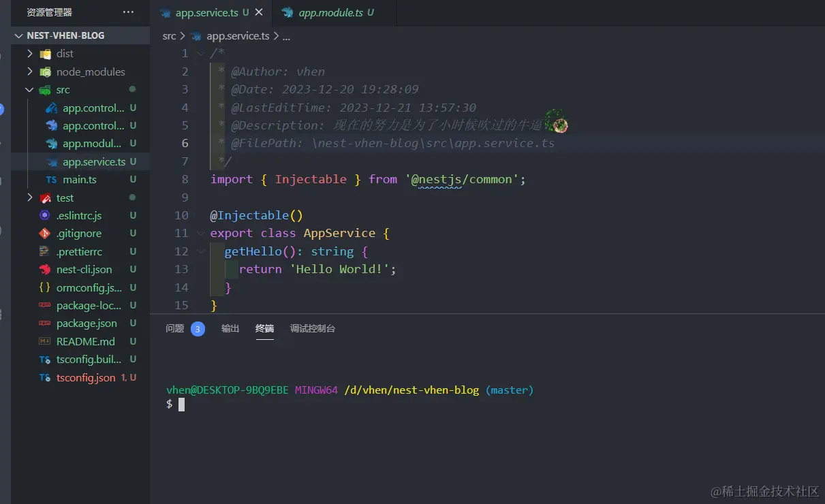Viewport: 825px width, 504px height.
Task: Click the TS icon beside main.ts
Action: click(52, 180)
